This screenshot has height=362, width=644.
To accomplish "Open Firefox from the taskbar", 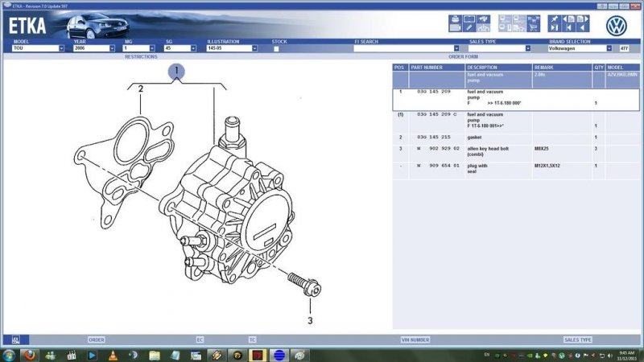I will tap(28, 354).
